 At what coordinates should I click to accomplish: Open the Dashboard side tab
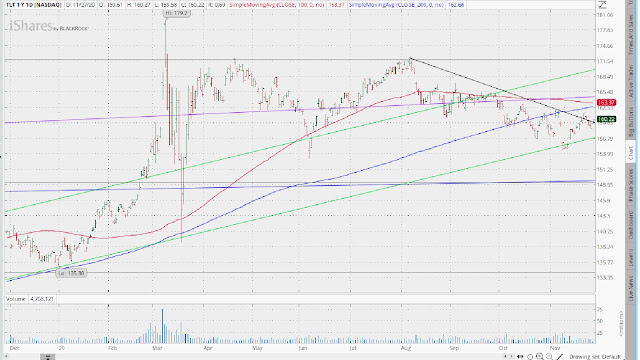631,225
